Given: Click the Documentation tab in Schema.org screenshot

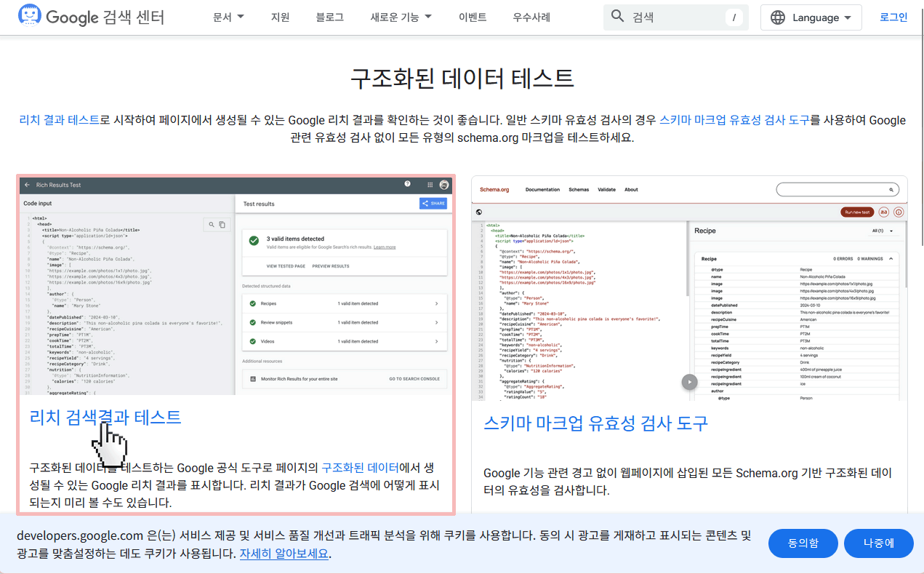Looking at the screenshot, I should pyautogui.click(x=542, y=190).
